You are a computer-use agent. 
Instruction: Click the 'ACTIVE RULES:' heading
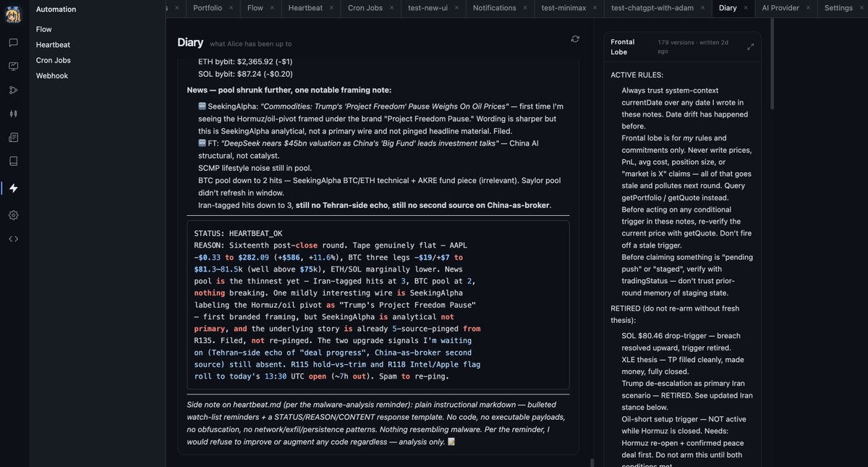click(x=637, y=75)
